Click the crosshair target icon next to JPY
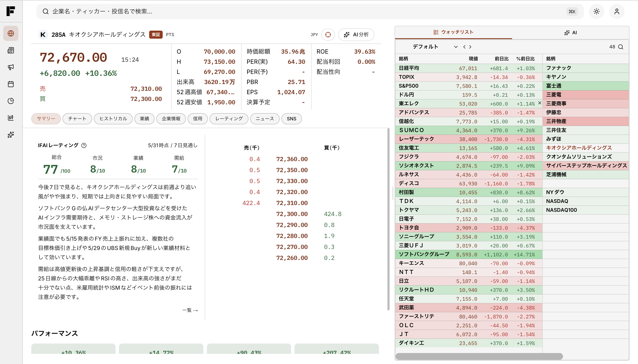638x364 pixels. pyautogui.click(x=328, y=34)
